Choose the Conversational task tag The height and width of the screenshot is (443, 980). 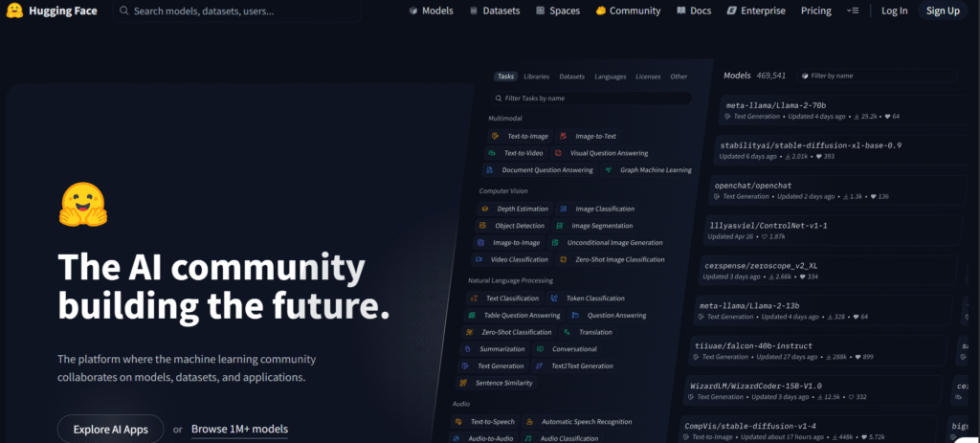[567, 349]
